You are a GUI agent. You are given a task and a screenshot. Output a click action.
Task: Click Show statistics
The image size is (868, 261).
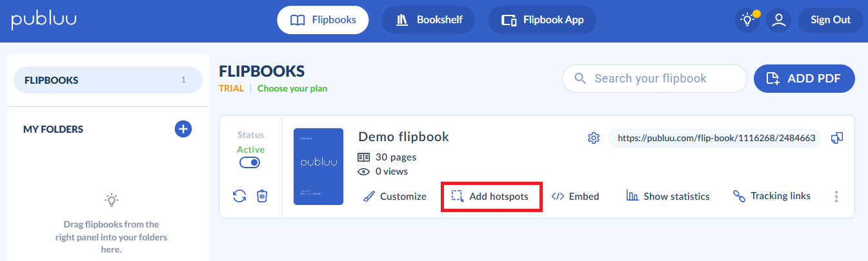[668, 196]
